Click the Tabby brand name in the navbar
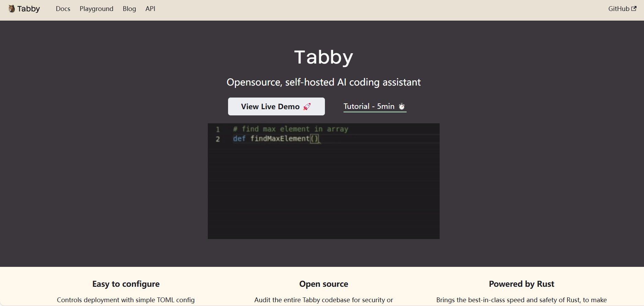The height and width of the screenshot is (306, 644). (29, 9)
